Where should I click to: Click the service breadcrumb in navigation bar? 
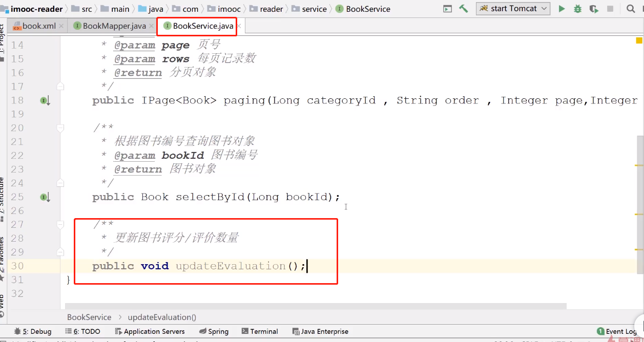point(314,9)
